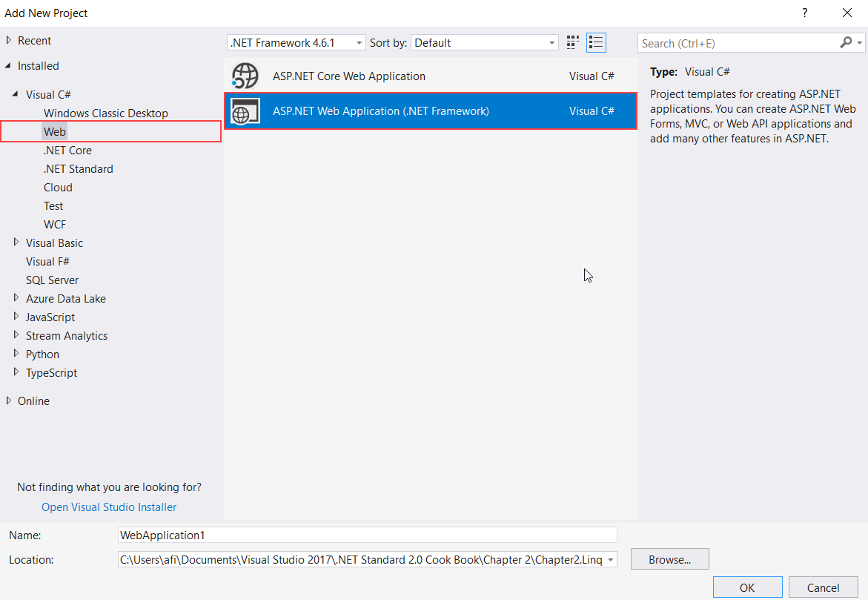
Task: Switch to small icons list view
Action: tap(596, 43)
